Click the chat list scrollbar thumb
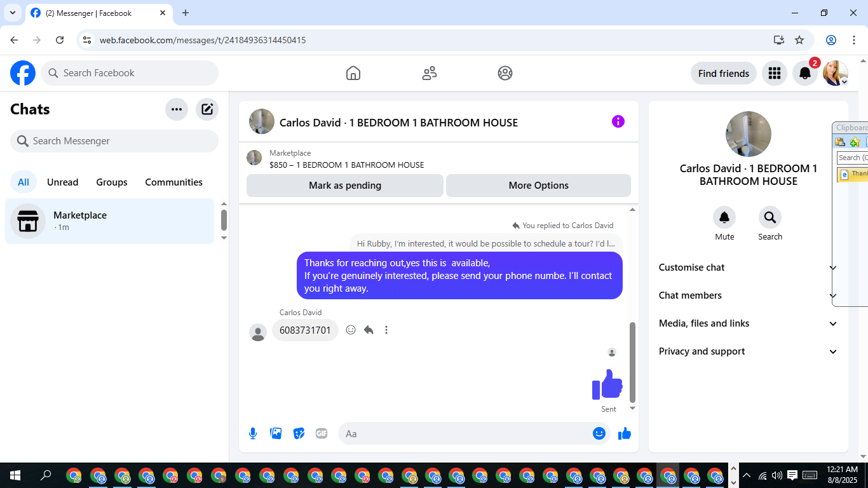 224,220
